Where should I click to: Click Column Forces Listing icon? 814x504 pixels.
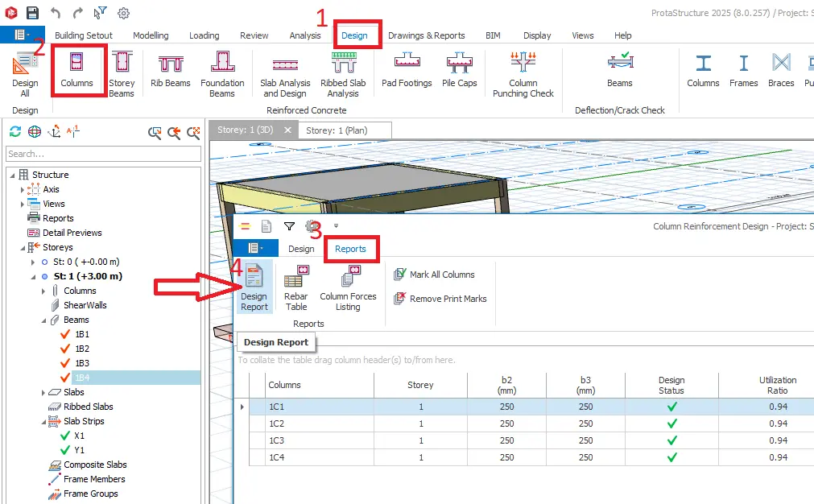[348, 287]
